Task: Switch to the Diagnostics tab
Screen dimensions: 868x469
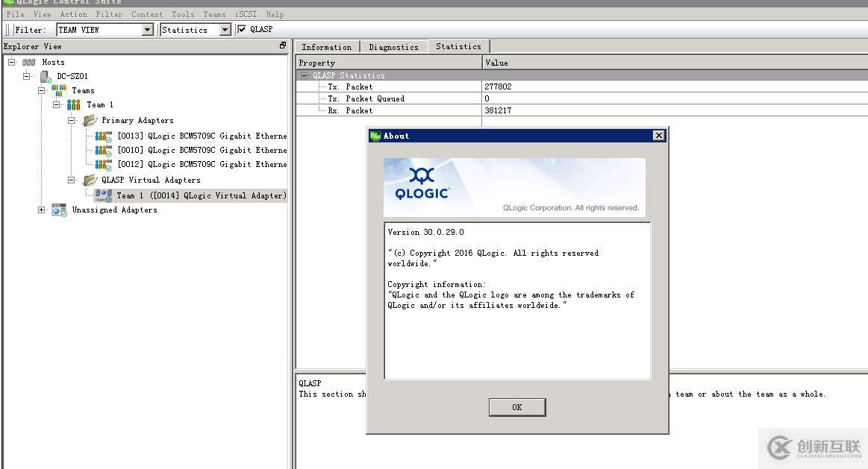Action: [x=393, y=46]
